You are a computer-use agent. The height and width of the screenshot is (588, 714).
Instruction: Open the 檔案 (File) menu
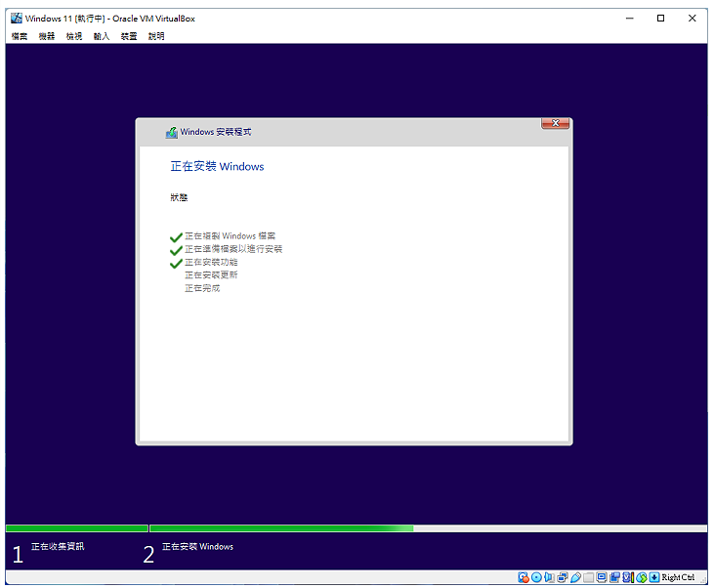pyautogui.click(x=20, y=36)
